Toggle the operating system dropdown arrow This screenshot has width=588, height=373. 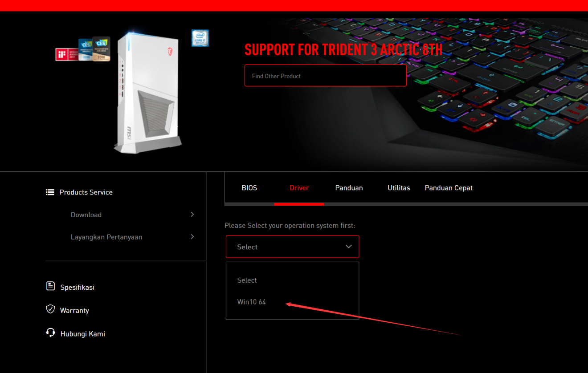tap(349, 247)
